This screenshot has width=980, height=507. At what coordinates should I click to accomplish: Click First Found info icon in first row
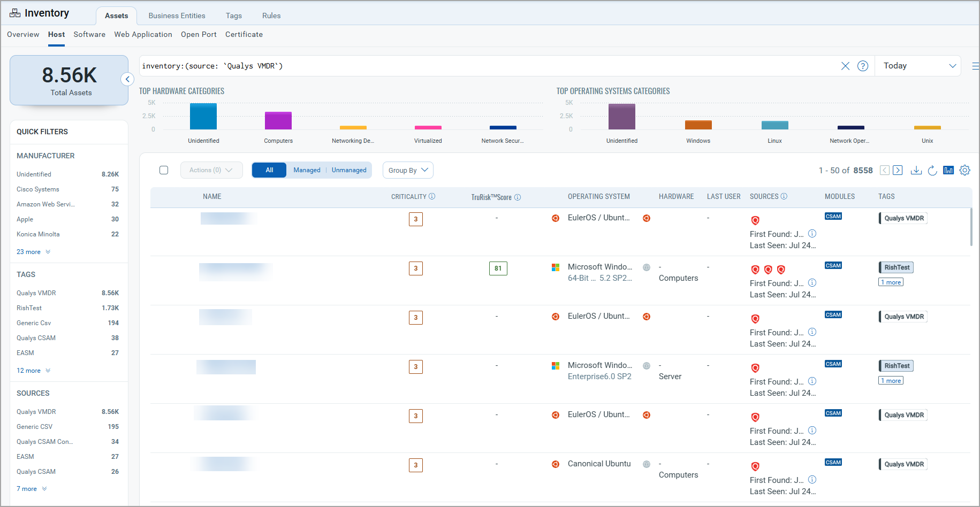pos(812,234)
